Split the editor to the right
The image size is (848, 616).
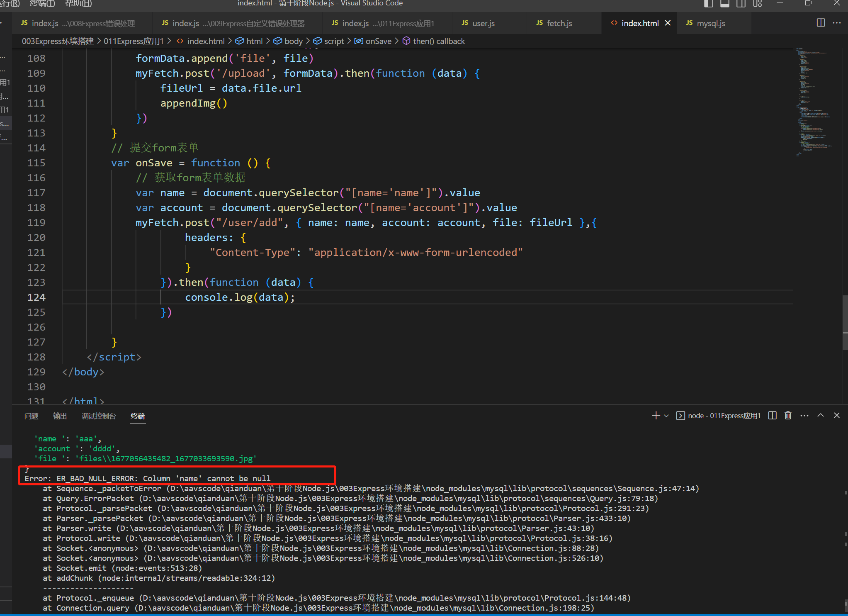click(x=821, y=23)
